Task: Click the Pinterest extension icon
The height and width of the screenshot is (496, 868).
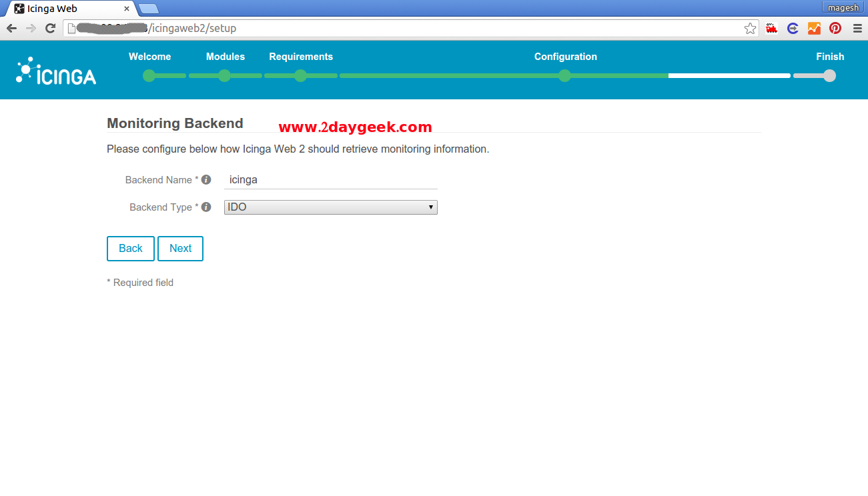Action: [835, 28]
